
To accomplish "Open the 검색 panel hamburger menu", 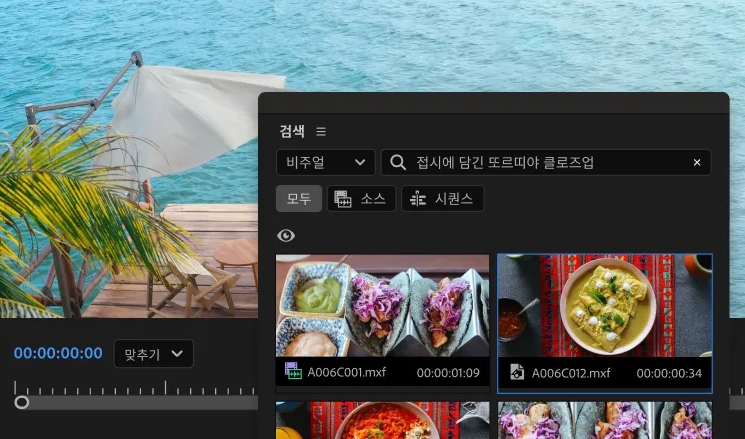I will coord(321,132).
